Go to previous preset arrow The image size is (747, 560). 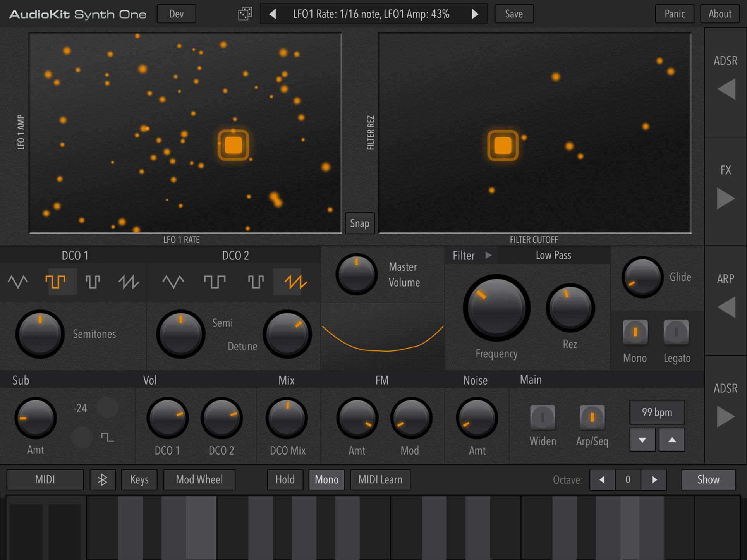273,14
